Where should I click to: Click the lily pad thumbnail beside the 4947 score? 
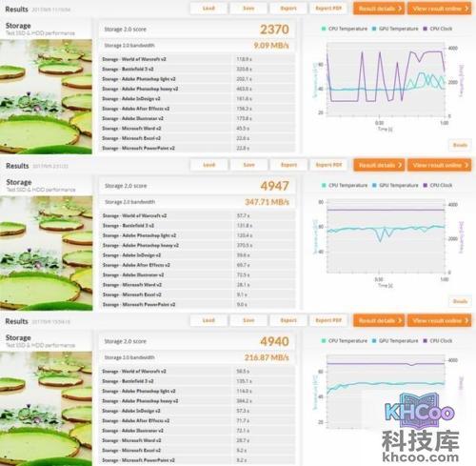46,253
